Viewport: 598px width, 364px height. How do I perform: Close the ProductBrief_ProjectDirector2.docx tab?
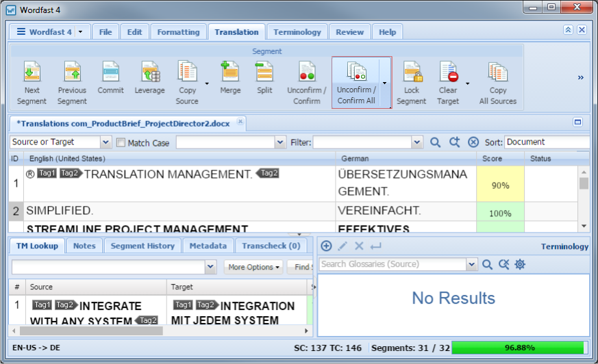coord(240,122)
